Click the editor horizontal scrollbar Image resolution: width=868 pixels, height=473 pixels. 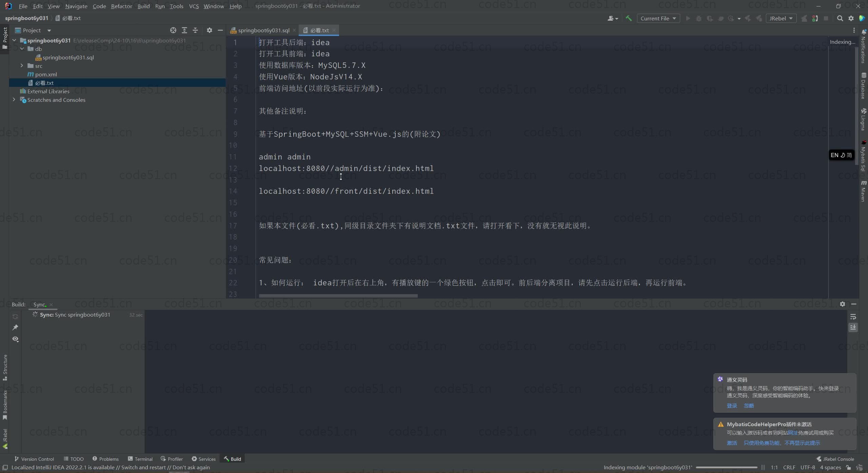338,296
